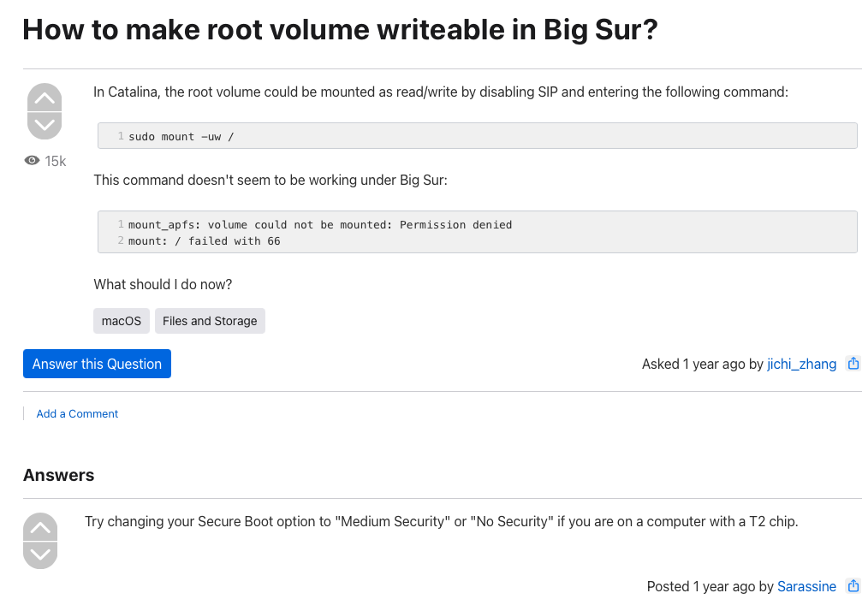Visit Sarassine's profile link
Screen dimensions: 868x599
(x=806, y=586)
